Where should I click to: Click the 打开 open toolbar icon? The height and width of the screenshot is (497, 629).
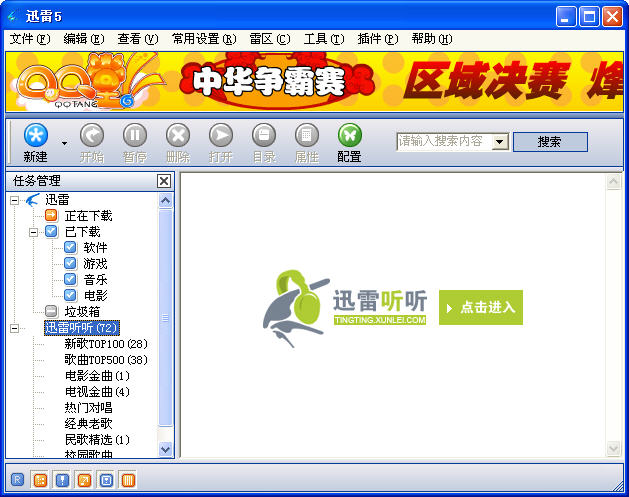tap(221, 135)
